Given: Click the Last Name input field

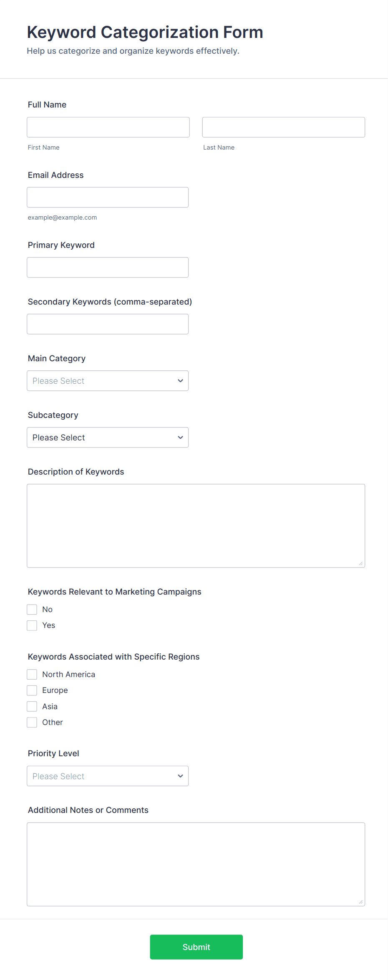Looking at the screenshot, I should tap(283, 127).
